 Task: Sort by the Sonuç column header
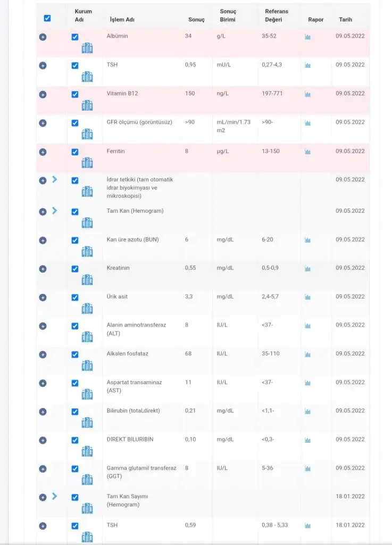pyautogui.click(x=196, y=20)
